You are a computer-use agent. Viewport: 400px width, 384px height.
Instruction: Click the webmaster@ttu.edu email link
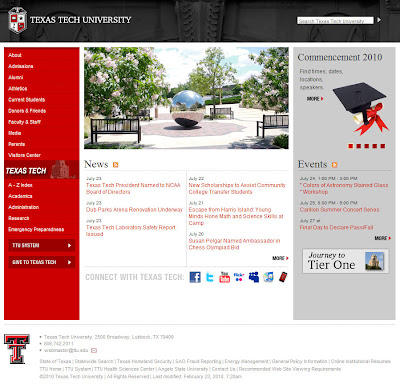(66, 350)
